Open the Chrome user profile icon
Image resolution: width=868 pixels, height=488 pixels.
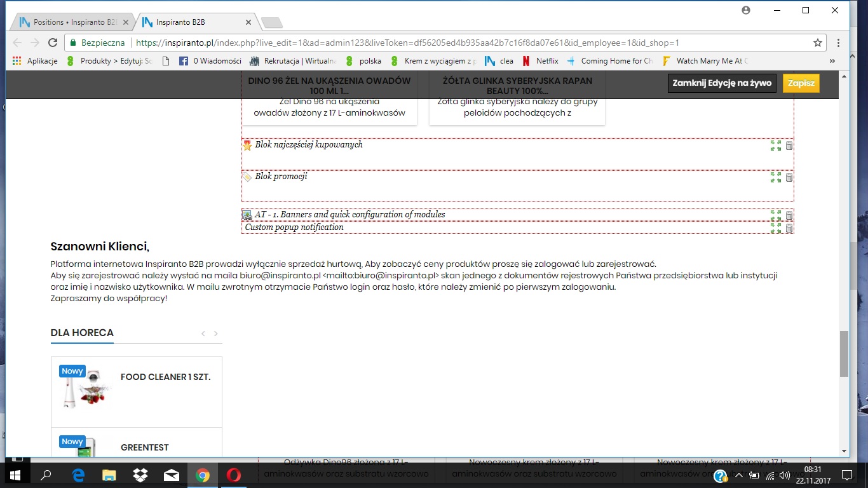(746, 10)
